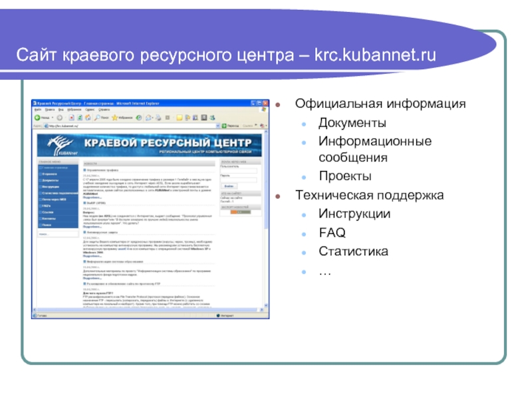Open the Сервис menu
This screenshot has width=532, height=399.
[90, 110]
